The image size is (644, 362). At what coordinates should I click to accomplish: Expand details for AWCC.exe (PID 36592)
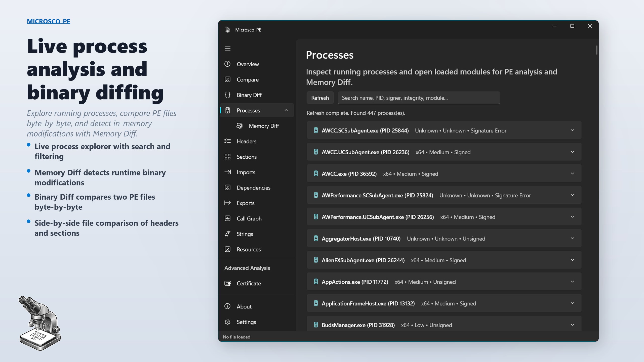pos(573,173)
